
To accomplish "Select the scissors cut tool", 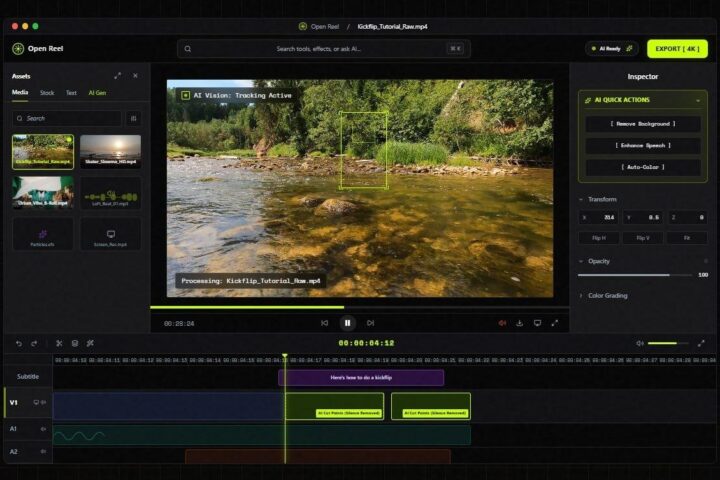I will tap(59, 343).
